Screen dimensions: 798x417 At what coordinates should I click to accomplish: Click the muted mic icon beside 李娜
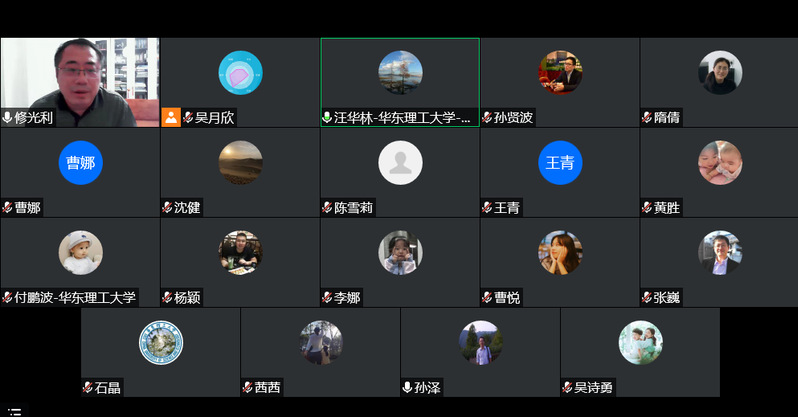click(x=327, y=297)
